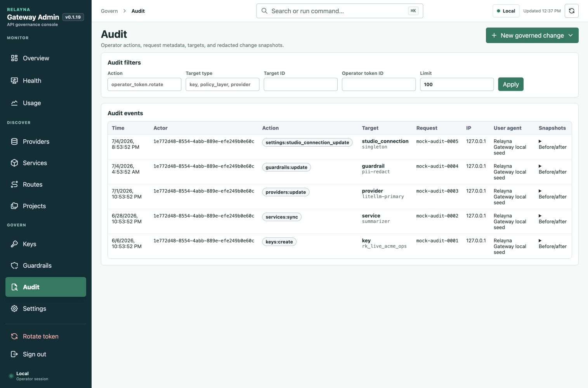Screen dimensions: 588x388
Task: Click the Settings gear icon
Action: point(14,308)
